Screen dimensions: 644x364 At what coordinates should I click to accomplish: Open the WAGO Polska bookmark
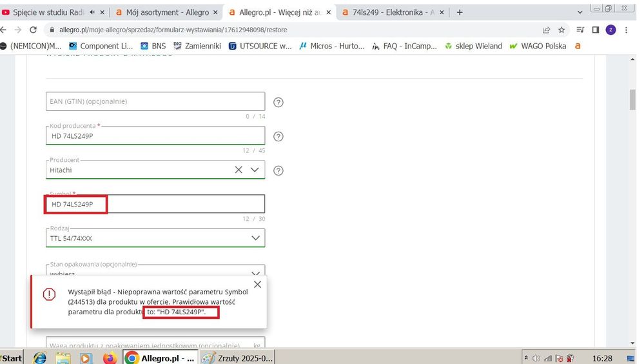coord(538,46)
